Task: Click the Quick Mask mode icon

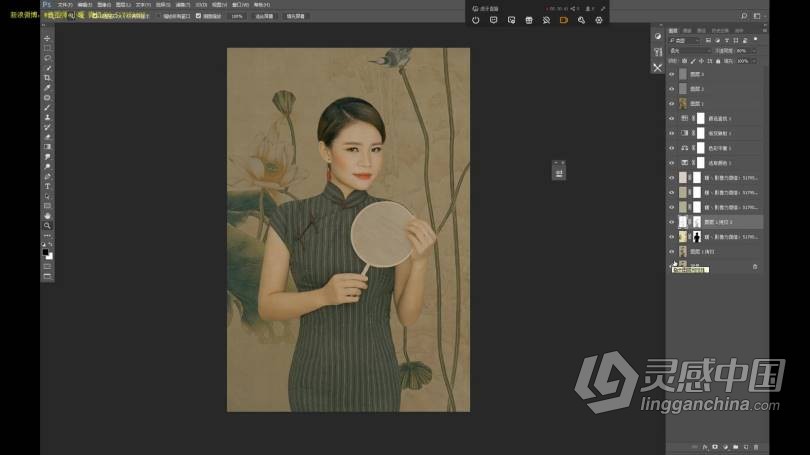Action: point(47,266)
